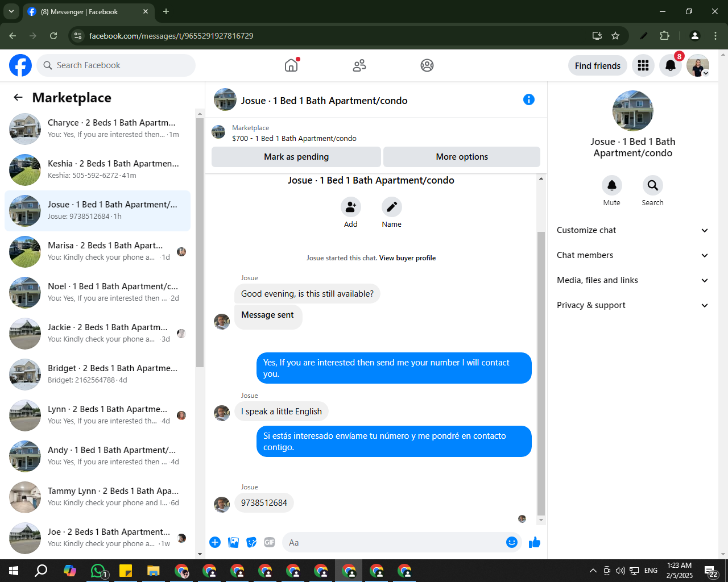The image size is (728, 582).
Task: Mark the listing as pending
Action: point(296,157)
